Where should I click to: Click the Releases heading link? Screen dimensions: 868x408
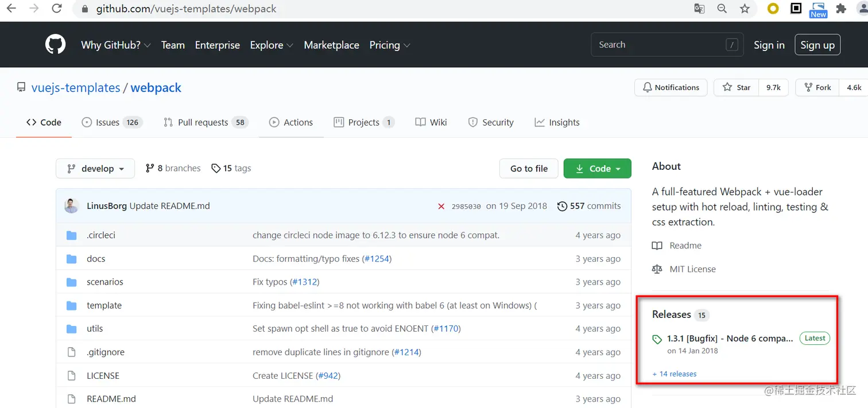click(672, 314)
